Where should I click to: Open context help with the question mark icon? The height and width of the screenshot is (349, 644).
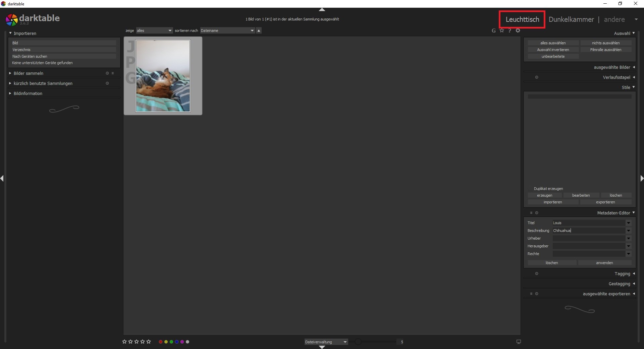pyautogui.click(x=509, y=31)
